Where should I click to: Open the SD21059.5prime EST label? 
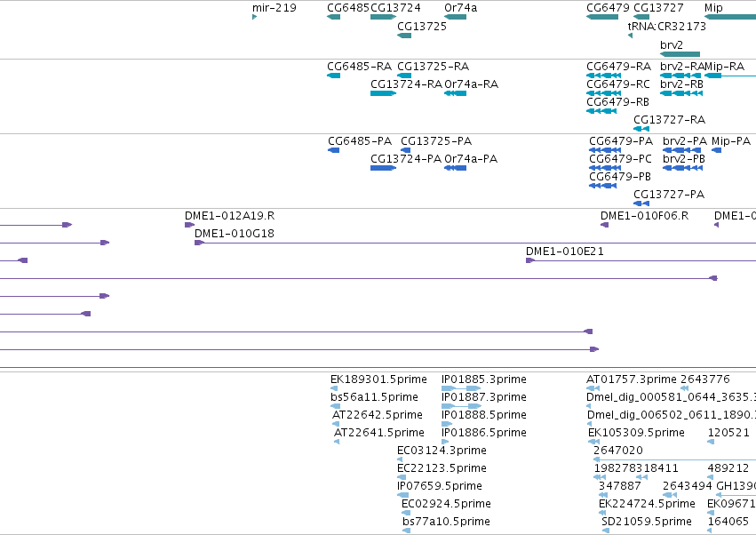tap(646, 522)
